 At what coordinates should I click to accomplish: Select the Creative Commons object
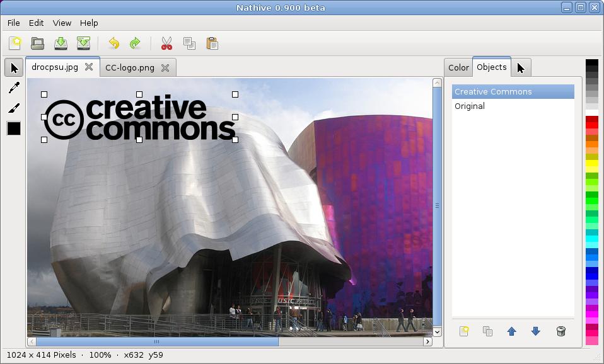(513, 91)
